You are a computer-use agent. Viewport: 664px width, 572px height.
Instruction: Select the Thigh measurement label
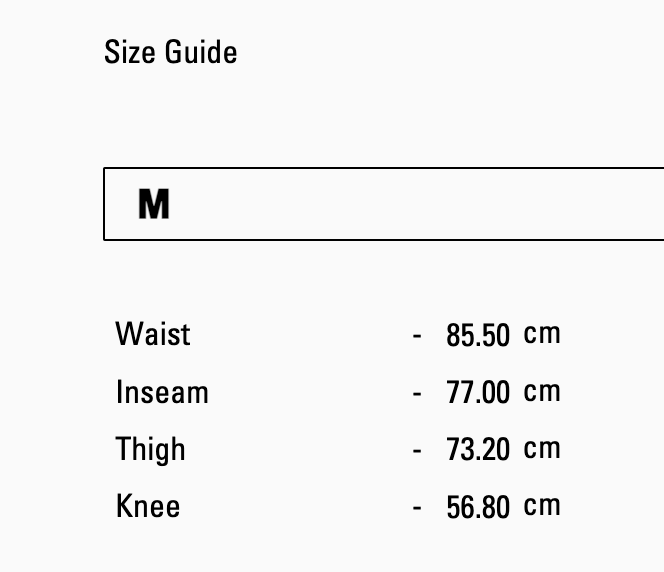pyautogui.click(x=150, y=449)
